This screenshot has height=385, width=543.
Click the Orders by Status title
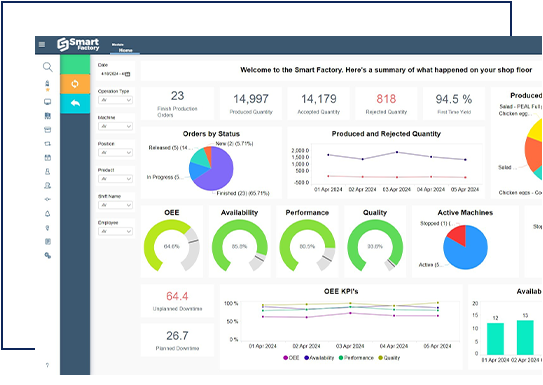point(211,134)
